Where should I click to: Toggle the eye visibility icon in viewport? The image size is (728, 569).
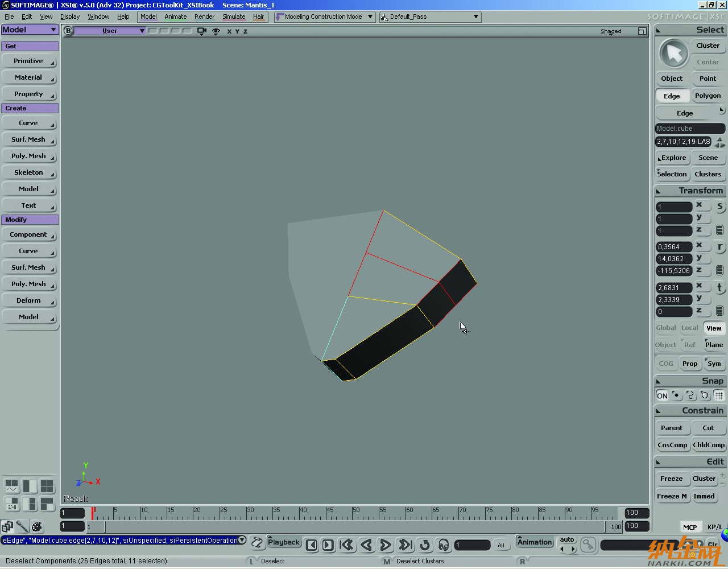pos(216,31)
